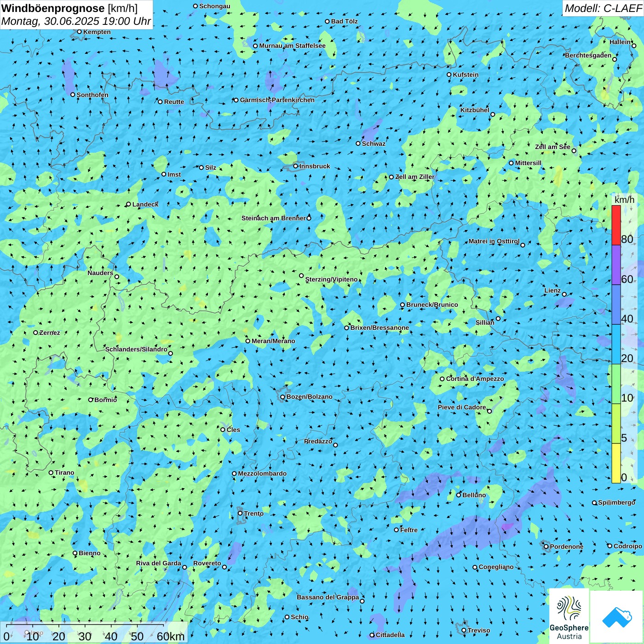Screen dimensions: 644x644
Task: Click the Murnau am Staffelsee label
Action: [292, 46]
